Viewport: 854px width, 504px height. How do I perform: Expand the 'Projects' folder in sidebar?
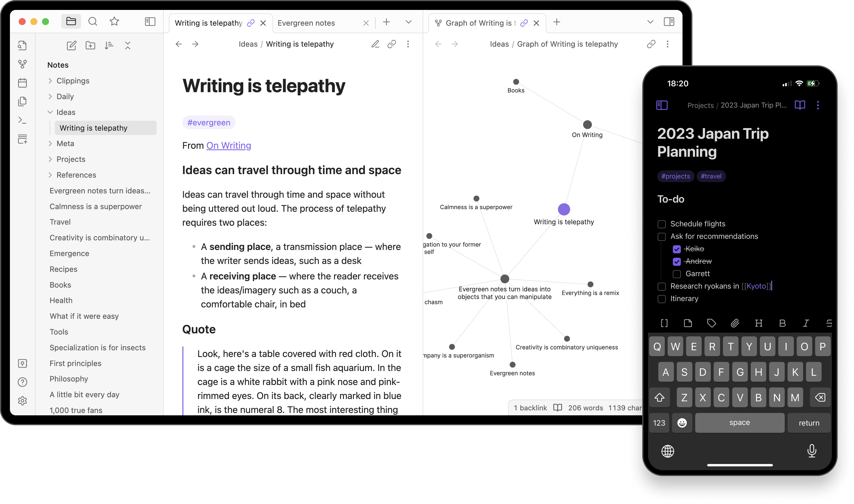coord(50,159)
